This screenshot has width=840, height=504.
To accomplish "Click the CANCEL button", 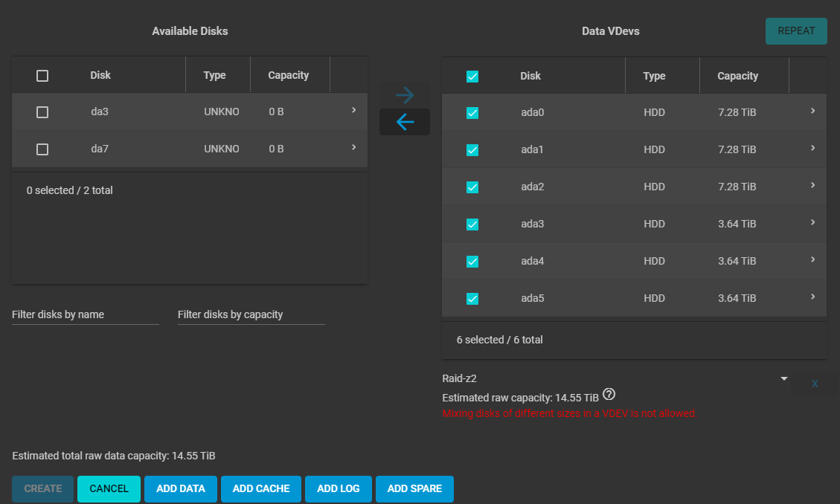I will click(x=109, y=489).
